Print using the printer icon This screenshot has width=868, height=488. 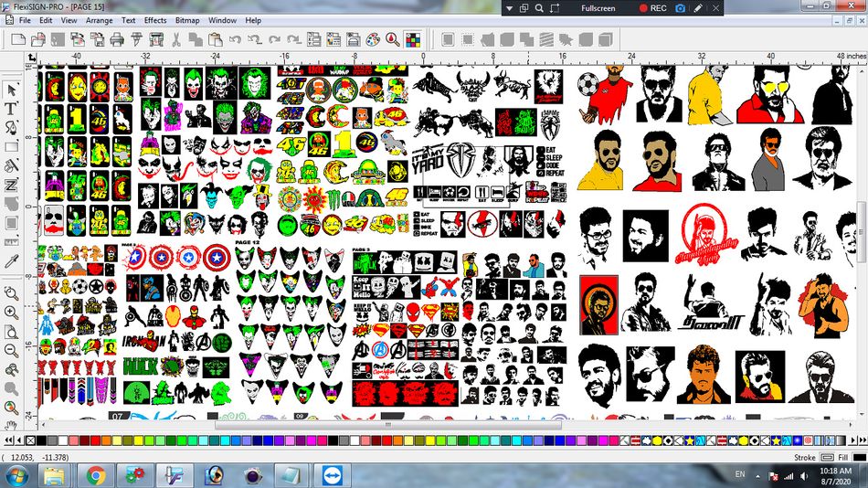(x=117, y=39)
